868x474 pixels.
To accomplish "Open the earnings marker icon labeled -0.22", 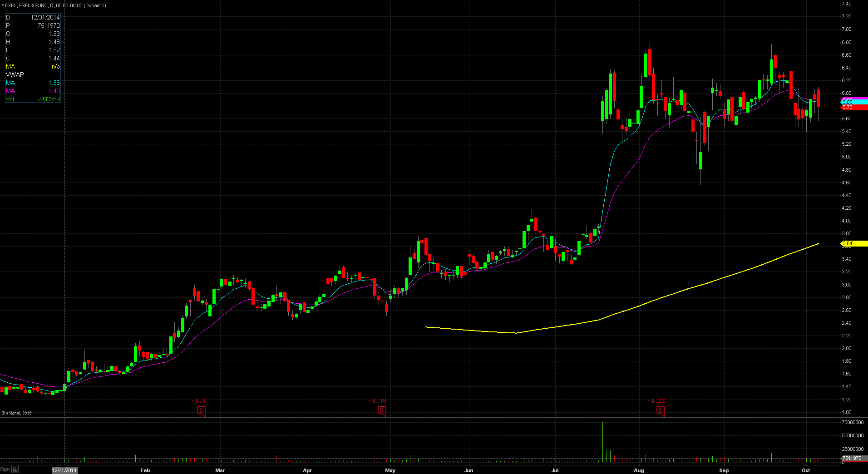I will pos(661,411).
